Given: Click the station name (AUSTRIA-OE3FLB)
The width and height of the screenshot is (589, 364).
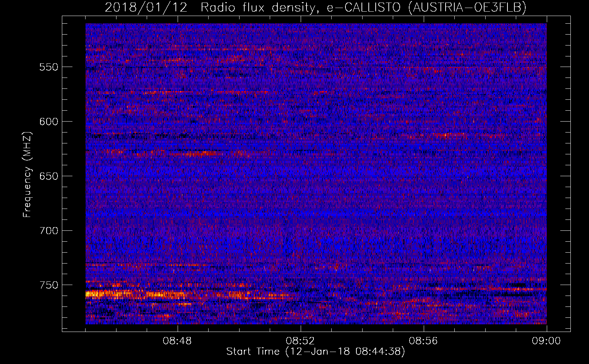Looking at the screenshot, I should (x=467, y=8).
